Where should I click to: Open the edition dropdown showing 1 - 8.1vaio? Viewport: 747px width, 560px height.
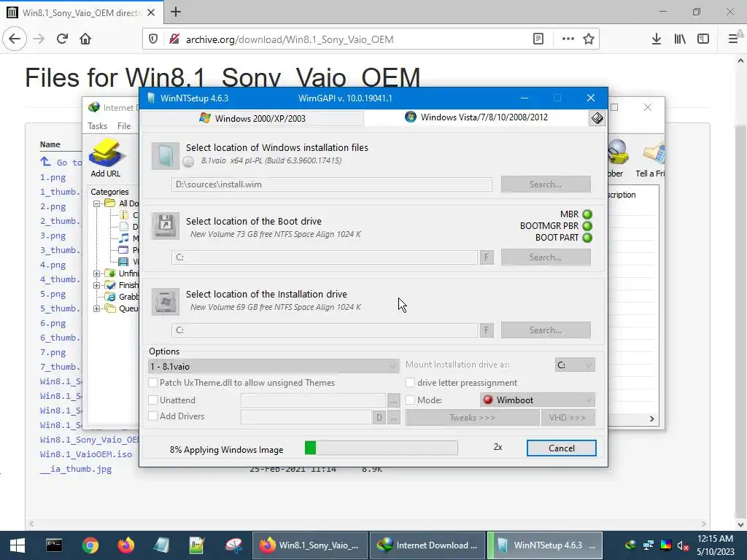(274, 366)
